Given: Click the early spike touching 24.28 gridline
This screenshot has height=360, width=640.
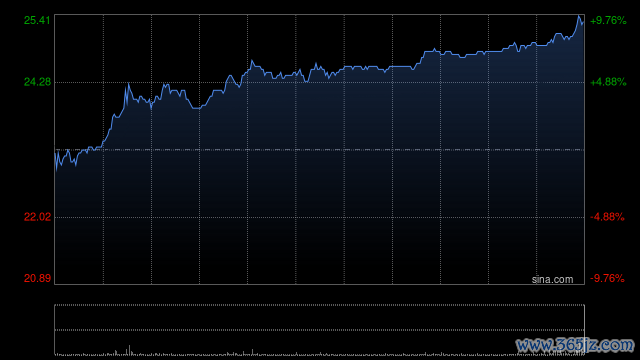Looking at the screenshot, I should 129,84.
